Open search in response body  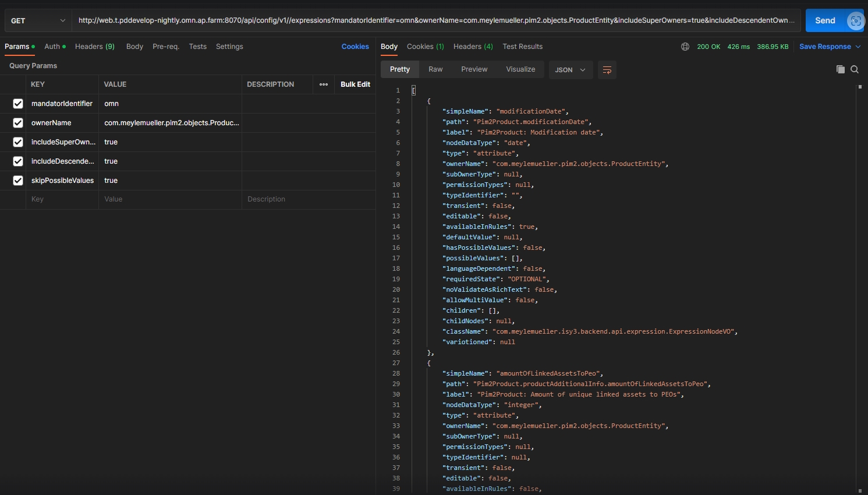point(855,69)
